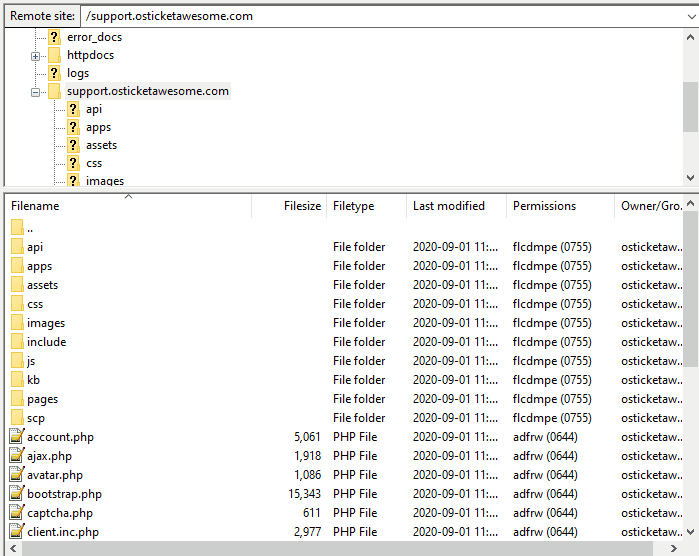This screenshot has height=556, width=699.
Task: Select the css folder icon in file list
Action: click(17, 303)
